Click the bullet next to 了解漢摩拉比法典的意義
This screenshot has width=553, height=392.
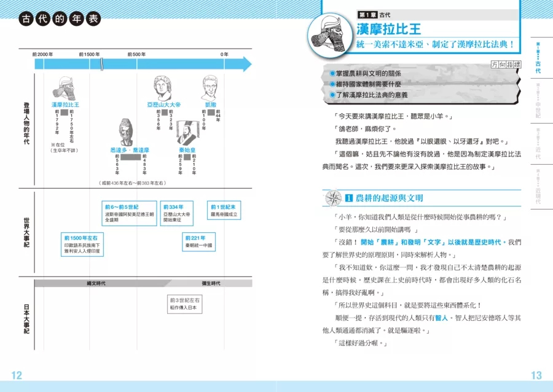pos(332,95)
